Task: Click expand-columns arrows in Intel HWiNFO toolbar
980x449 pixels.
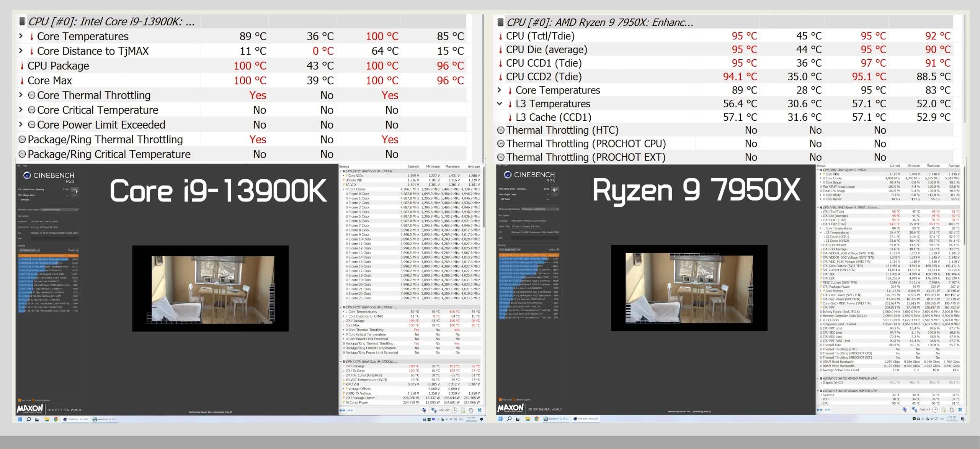Action: pyautogui.click(x=342, y=410)
